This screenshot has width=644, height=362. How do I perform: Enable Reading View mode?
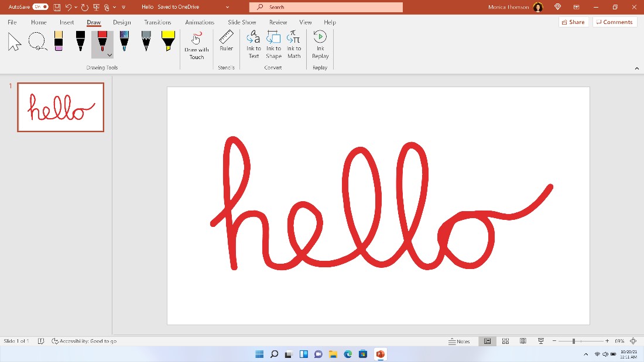click(x=523, y=340)
